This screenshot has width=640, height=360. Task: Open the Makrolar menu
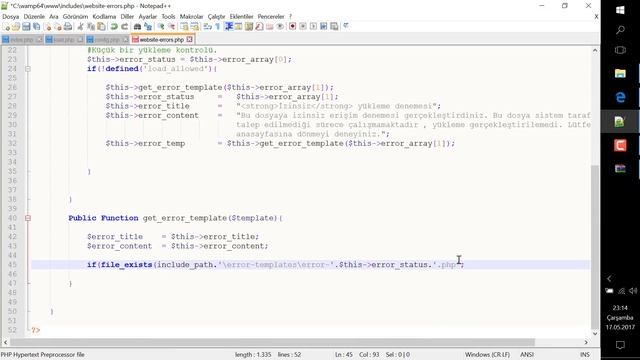(x=191, y=17)
